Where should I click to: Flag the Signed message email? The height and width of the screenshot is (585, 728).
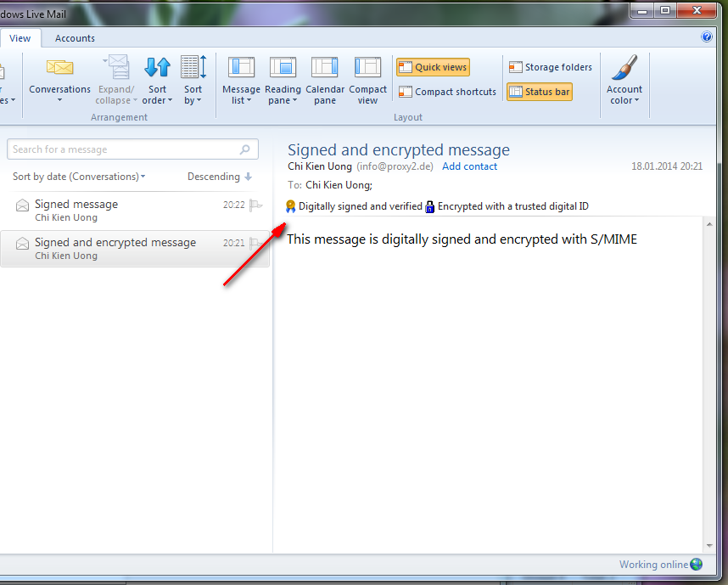[255, 205]
